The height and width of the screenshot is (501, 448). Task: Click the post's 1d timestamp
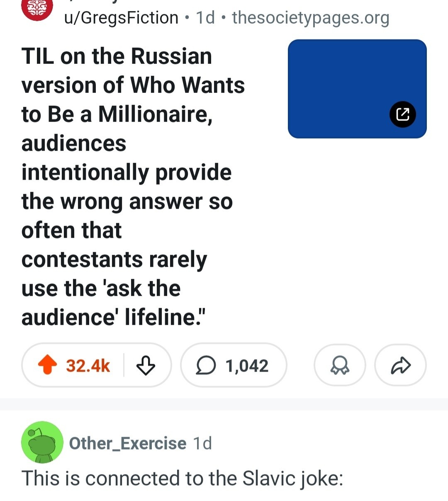pyautogui.click(x=205, y=18)
